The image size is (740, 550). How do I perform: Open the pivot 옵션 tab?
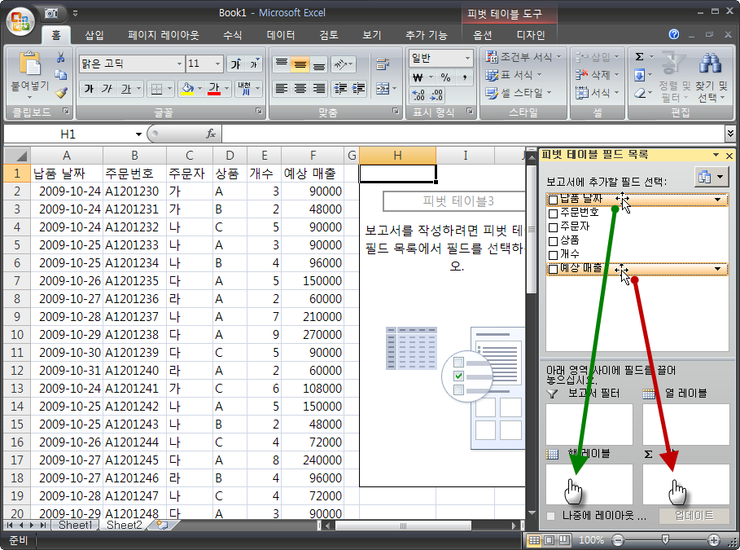tap(482, 35)
